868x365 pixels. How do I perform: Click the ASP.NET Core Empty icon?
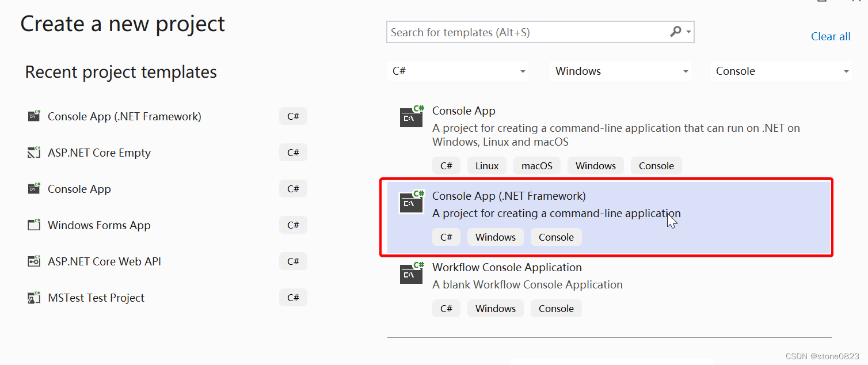click(34, 152)
